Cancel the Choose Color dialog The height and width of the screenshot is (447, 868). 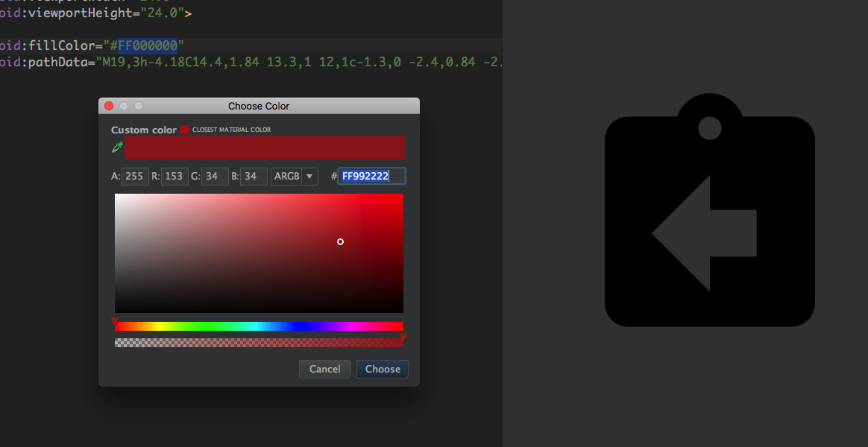click(325, 369)
